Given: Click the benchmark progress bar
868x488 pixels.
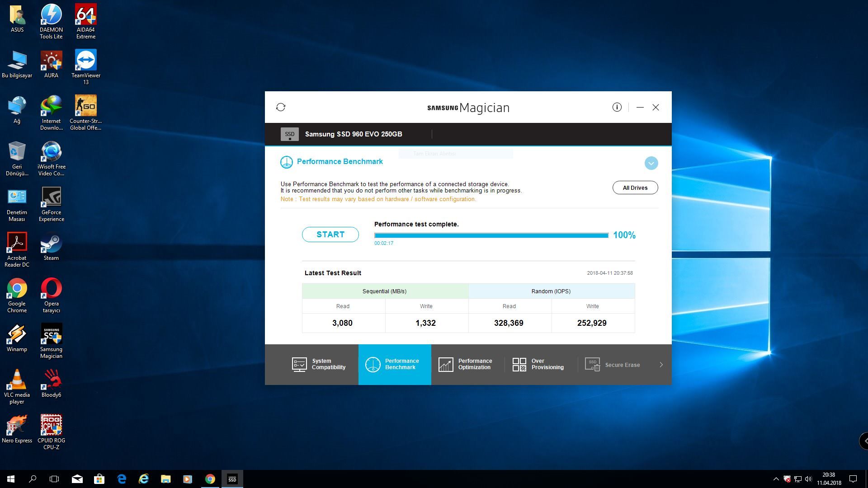Looking at the screenshot, I should (491, 235).
